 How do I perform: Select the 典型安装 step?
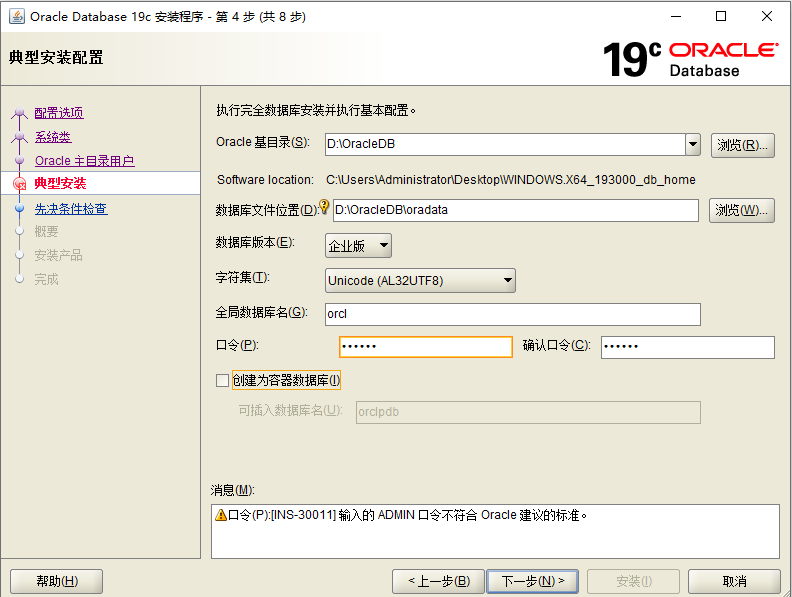[60, 183]
